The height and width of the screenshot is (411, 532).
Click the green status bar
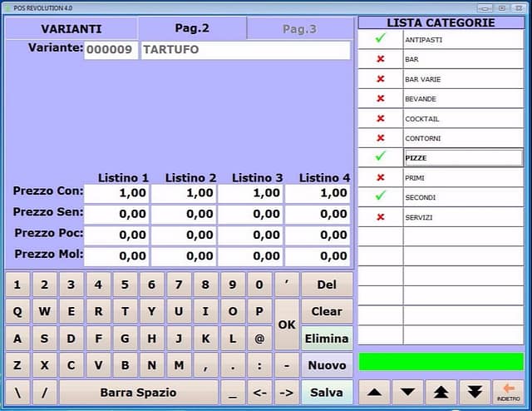coord(441,362)
